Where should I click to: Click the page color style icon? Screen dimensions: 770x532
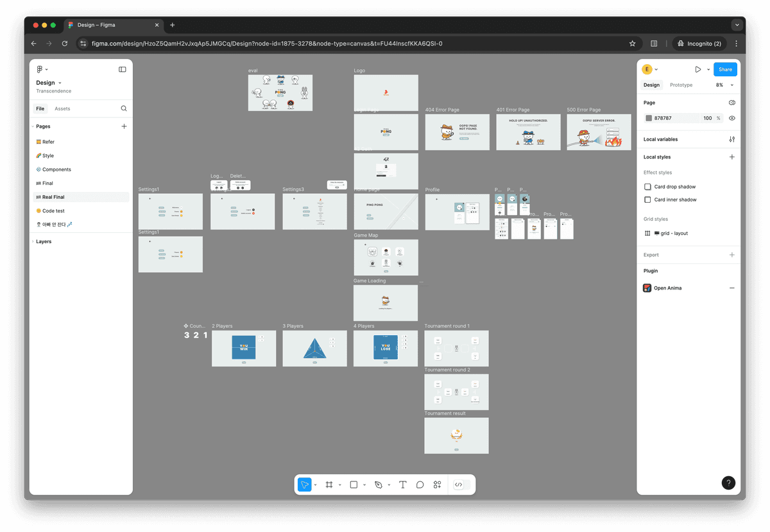[x=732, y=103]
